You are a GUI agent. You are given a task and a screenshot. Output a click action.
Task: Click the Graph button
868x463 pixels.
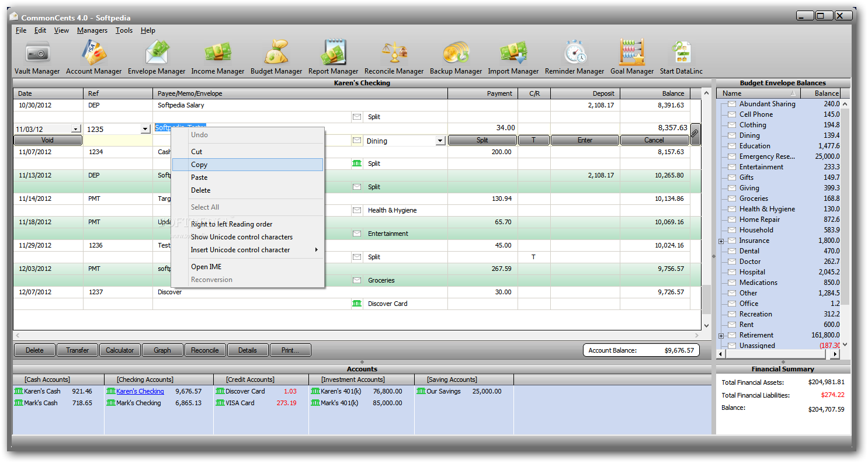162,350
